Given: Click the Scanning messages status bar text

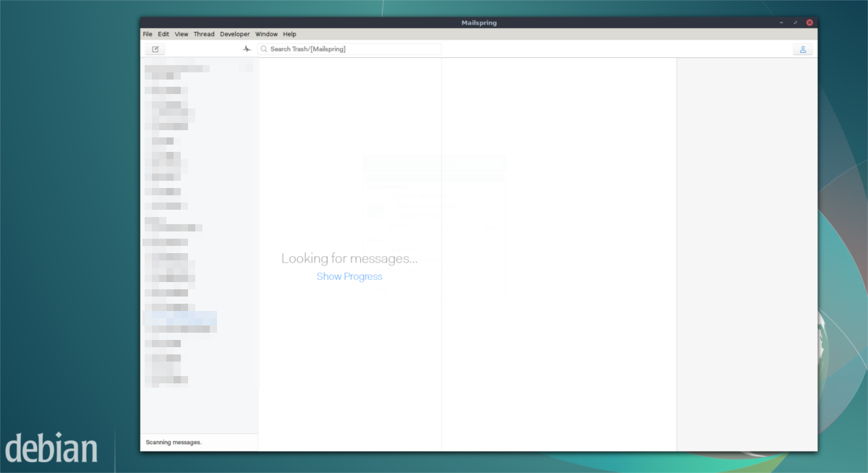Looking at the screenshot, I should pos(174,442).
